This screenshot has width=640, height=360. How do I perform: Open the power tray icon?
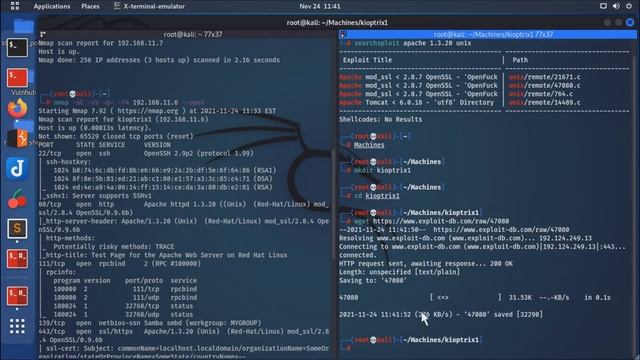coord(629,6)
